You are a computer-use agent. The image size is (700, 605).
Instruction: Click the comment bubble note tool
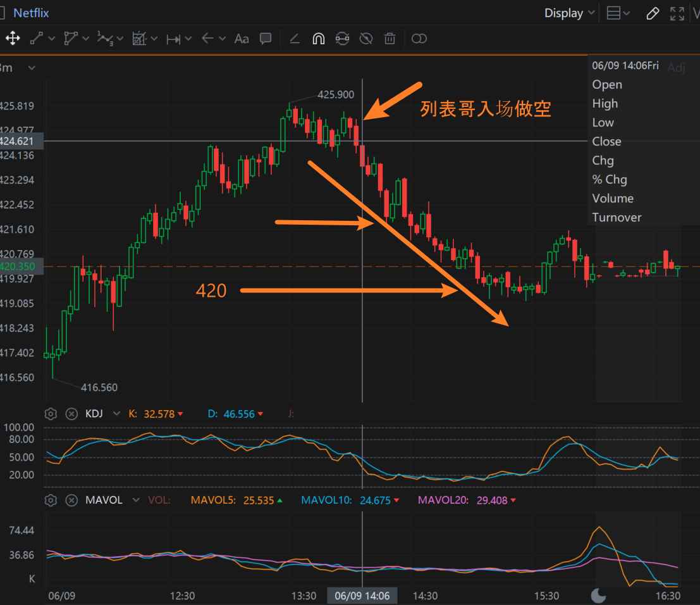266,39
